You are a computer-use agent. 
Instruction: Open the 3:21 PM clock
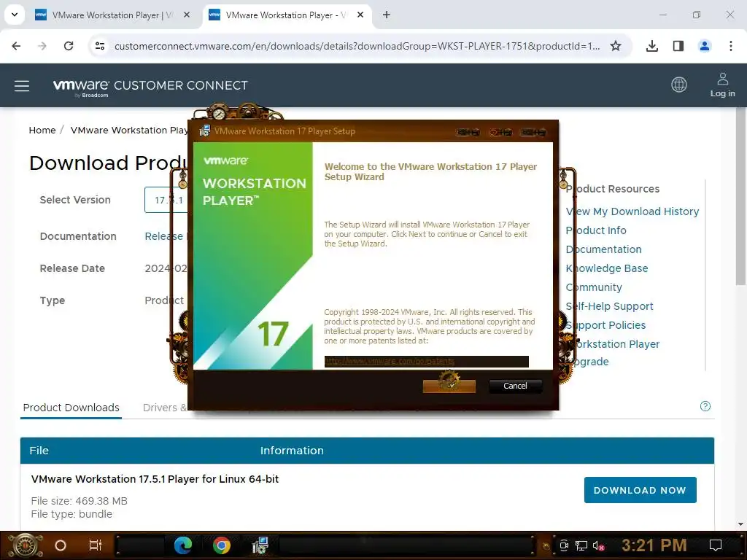pos(654,545)
